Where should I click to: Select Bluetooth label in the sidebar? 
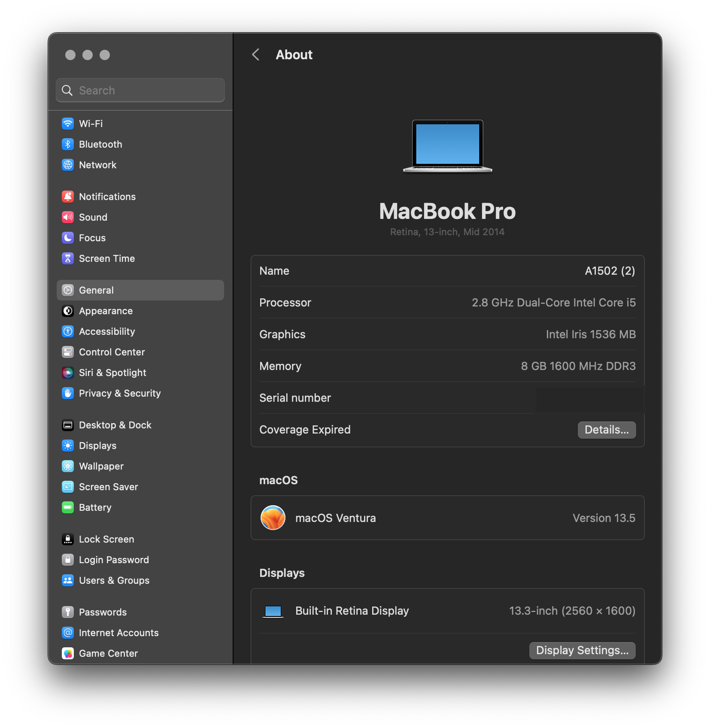click(100, 144)
